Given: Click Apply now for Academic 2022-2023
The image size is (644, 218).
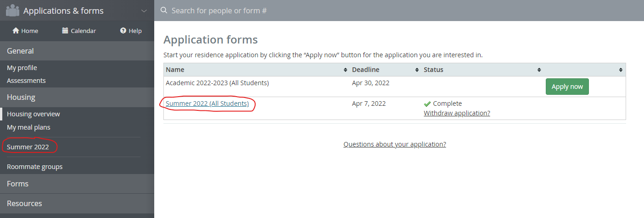Looking at the screenshot, I should (567, 87).
